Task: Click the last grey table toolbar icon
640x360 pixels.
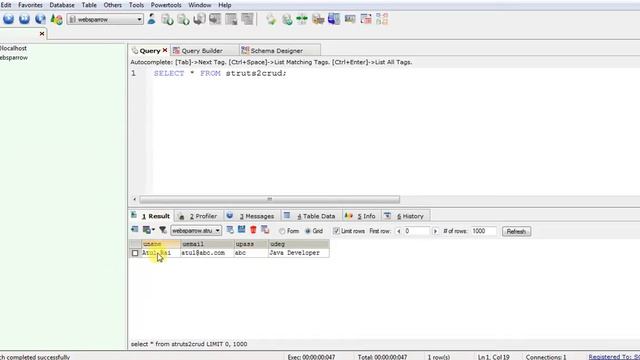Action: (247, 19)
